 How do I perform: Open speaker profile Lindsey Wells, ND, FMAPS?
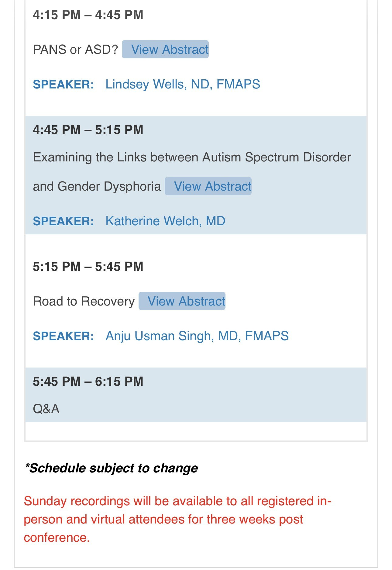[x=183, y=84]
